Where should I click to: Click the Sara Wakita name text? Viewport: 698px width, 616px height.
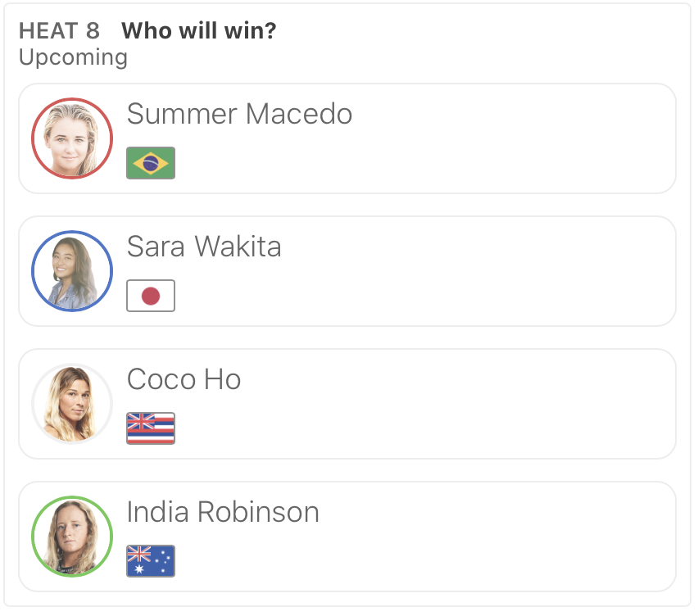204,247
